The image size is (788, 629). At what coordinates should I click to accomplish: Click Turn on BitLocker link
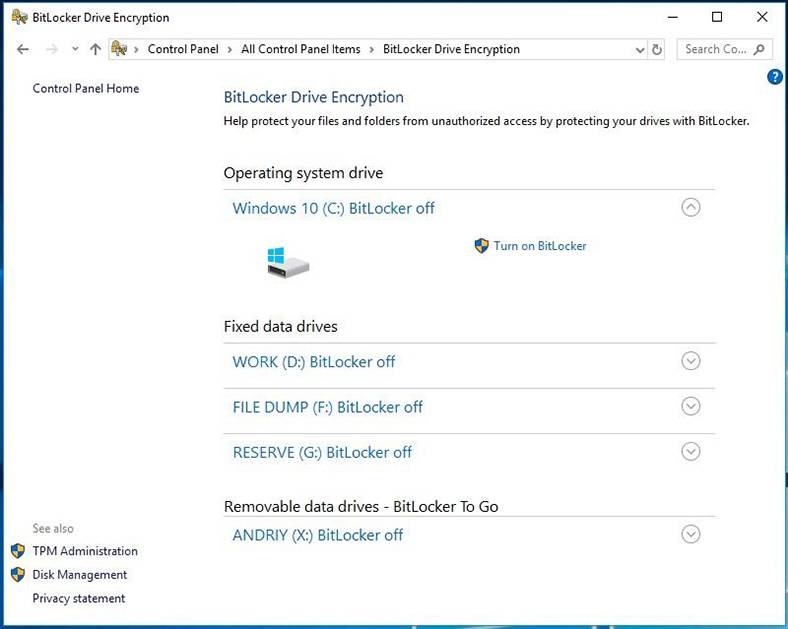pos(540,246)
